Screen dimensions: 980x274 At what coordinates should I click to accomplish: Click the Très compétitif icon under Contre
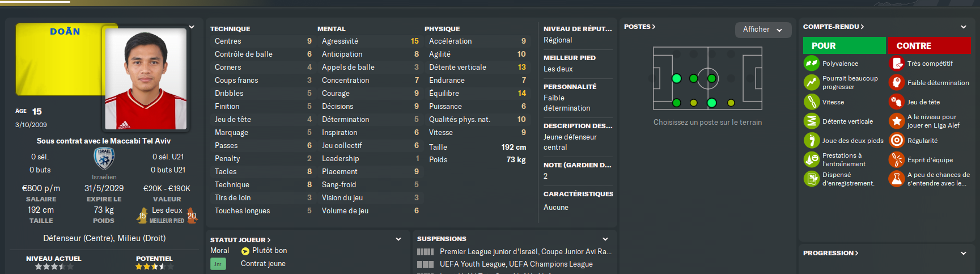(x=896, y=64)
